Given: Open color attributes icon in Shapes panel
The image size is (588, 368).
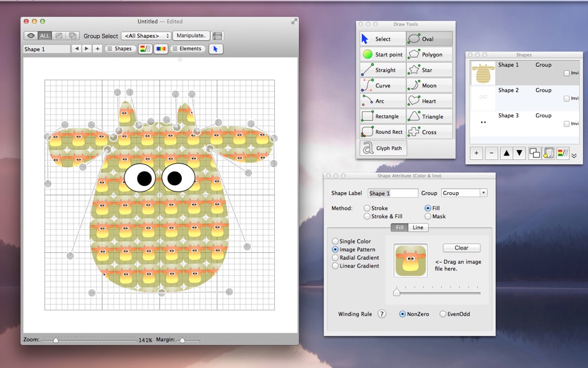Looking at the screenshot, I should tap(563, 153).
